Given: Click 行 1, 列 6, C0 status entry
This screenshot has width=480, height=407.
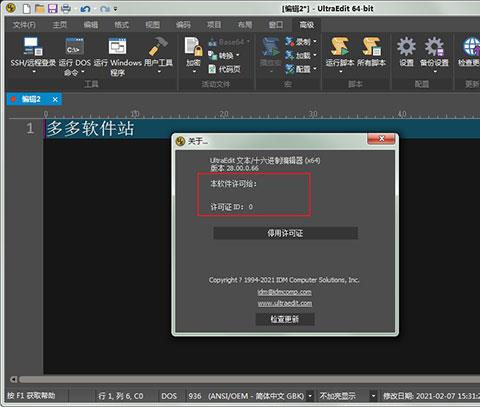Looking at the screenshot, I should (x=121, y=396).
